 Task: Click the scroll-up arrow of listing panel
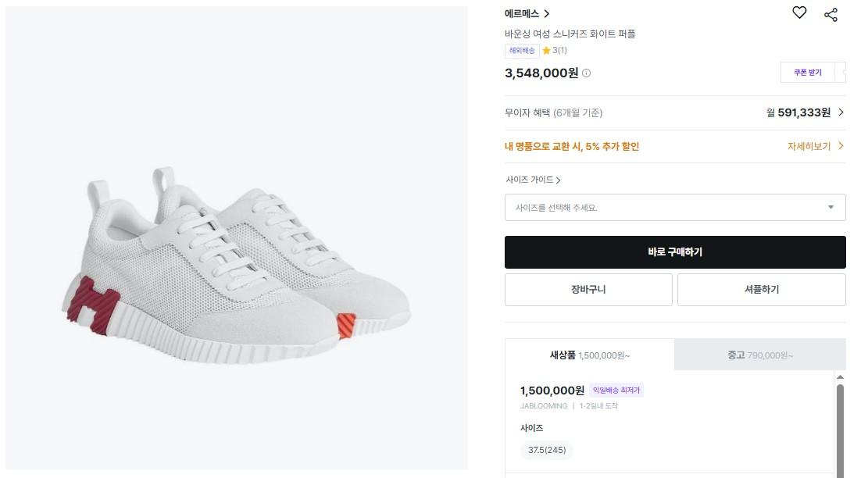(x=841, y=377)
